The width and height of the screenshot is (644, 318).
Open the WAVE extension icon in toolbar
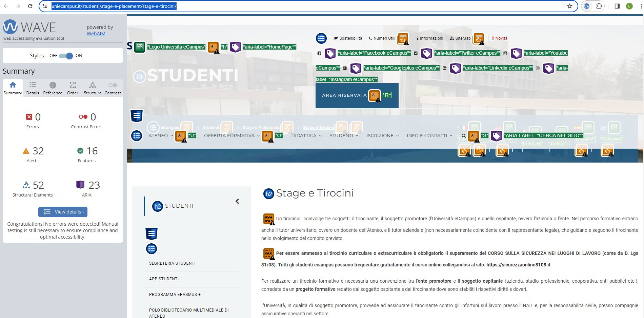pos(587,6)
